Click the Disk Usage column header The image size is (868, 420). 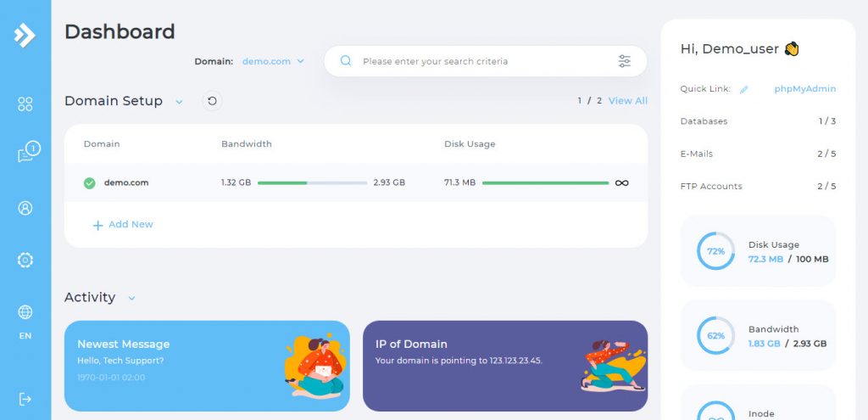coord(470,144)
